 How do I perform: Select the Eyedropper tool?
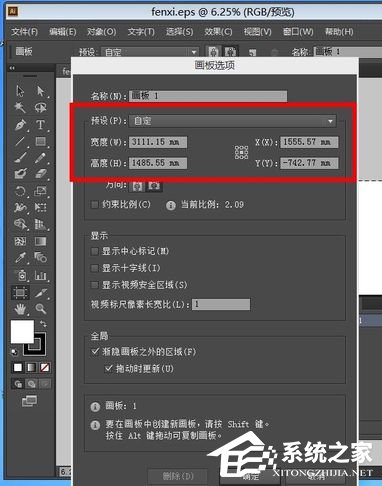[x=20, y=257]
